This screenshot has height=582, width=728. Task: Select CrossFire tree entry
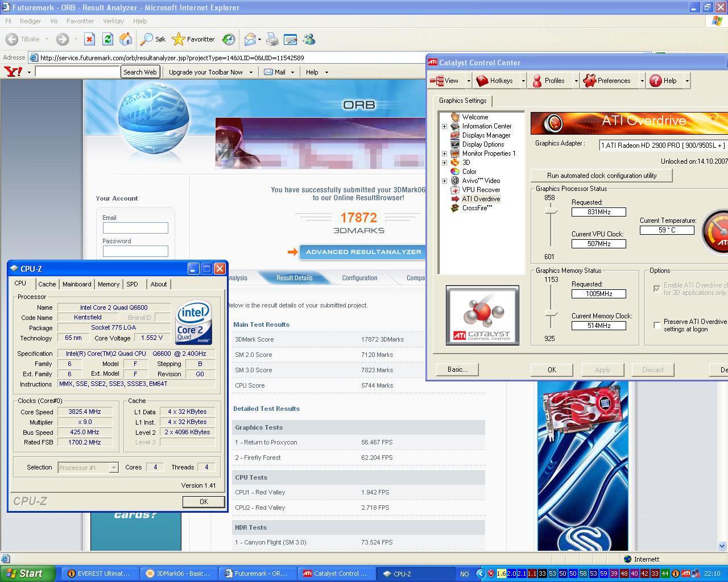pyautogui.click(x=477, y=208)
